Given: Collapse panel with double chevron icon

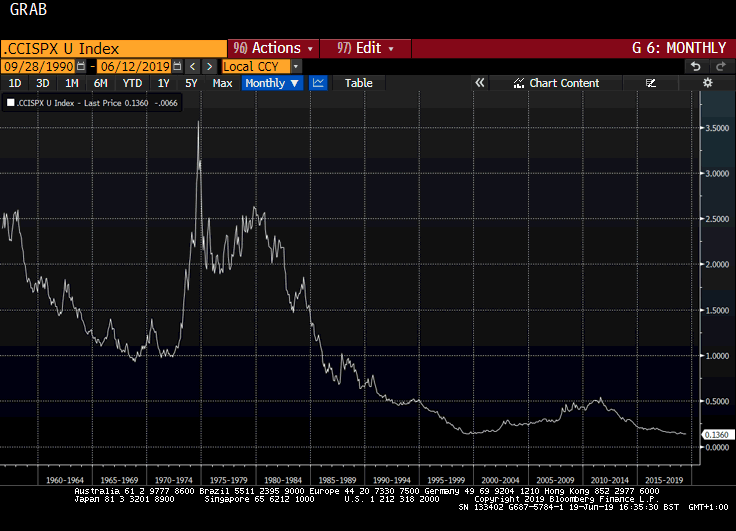Looking at the screenshot, I should (x=479, y=83).
